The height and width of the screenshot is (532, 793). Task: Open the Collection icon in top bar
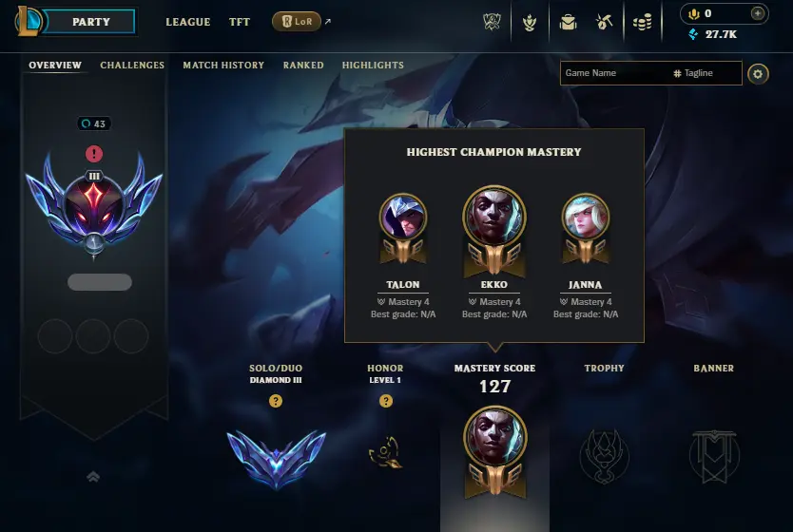click(530, 22)
